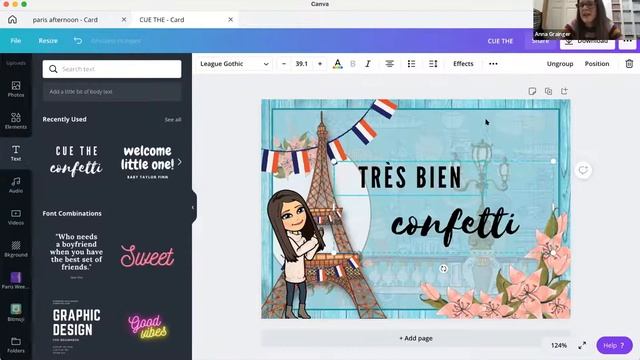This screenshot has width=640, height=360.
Task: Add a new page icon above canvas
Action: coord(564,91)
